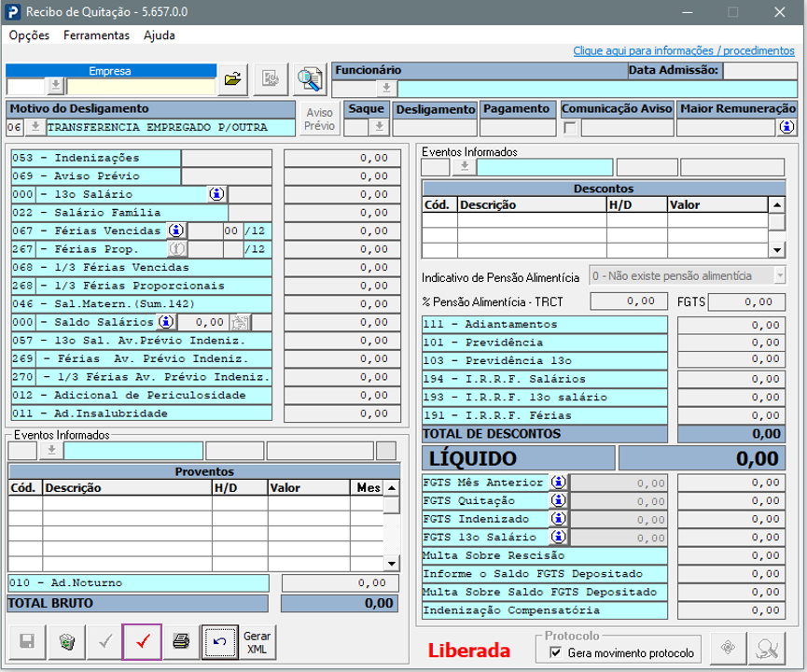Open the Saque dropdown arrow

[x=378, y=128]
